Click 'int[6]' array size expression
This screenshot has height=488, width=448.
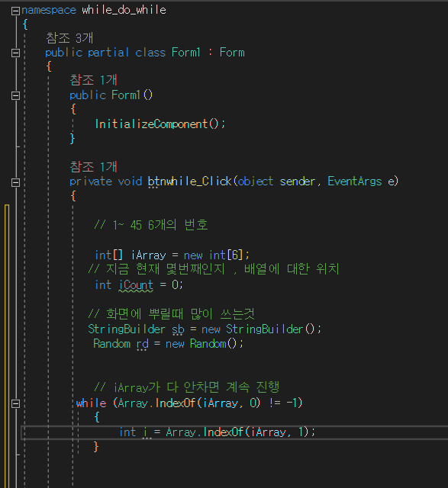click(226, 255)
